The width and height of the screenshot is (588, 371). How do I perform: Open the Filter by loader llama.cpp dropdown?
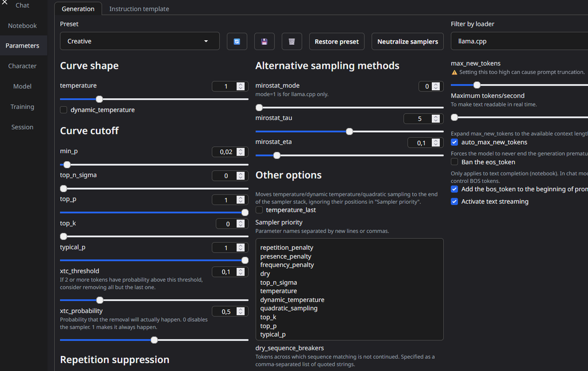point(517,41)
